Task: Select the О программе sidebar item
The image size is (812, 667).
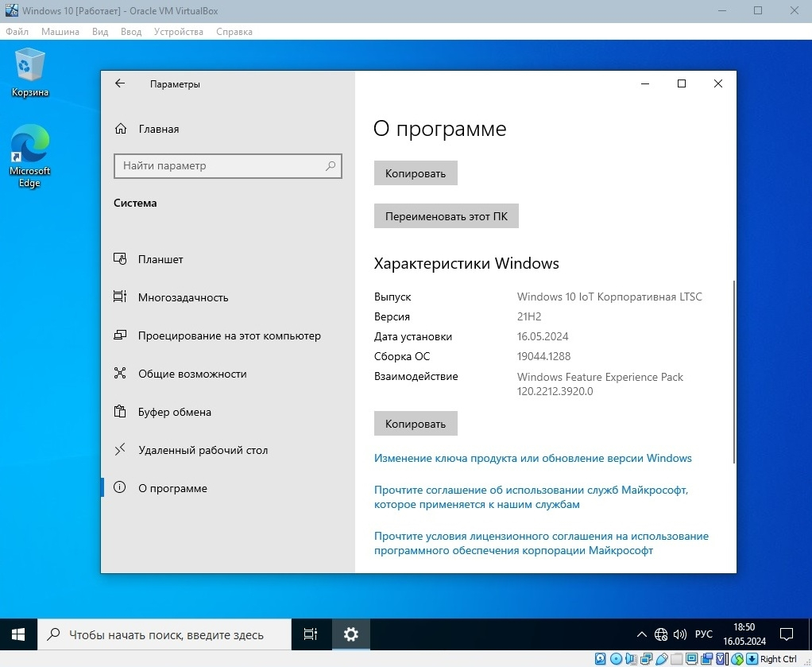Action: coord(228,488)
